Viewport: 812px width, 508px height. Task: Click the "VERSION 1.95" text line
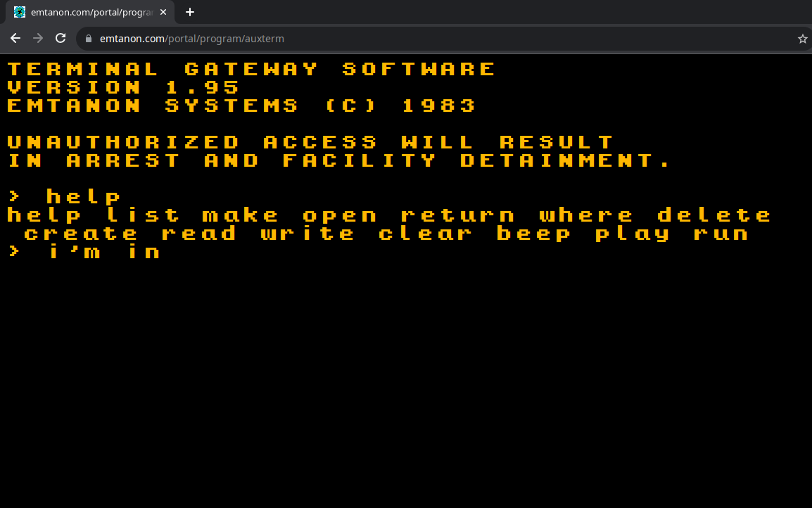pos(124,87)
